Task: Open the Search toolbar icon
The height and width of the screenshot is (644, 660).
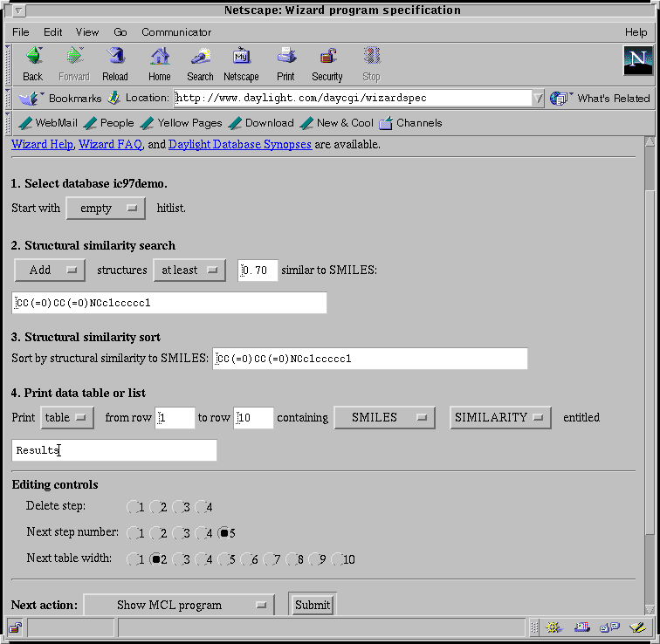Action: [200, 58]
